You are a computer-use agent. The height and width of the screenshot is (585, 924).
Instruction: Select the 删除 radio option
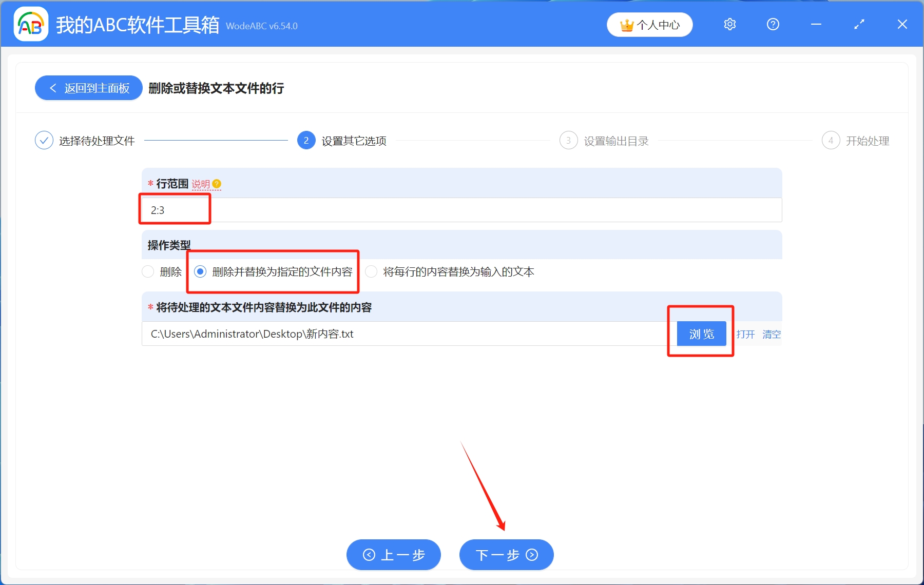pos(148,271)
